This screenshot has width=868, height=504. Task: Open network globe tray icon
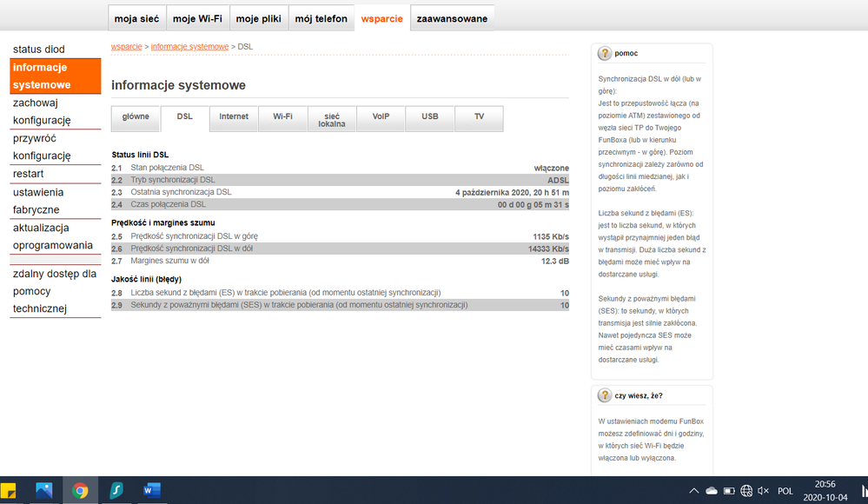coord(746,491)
